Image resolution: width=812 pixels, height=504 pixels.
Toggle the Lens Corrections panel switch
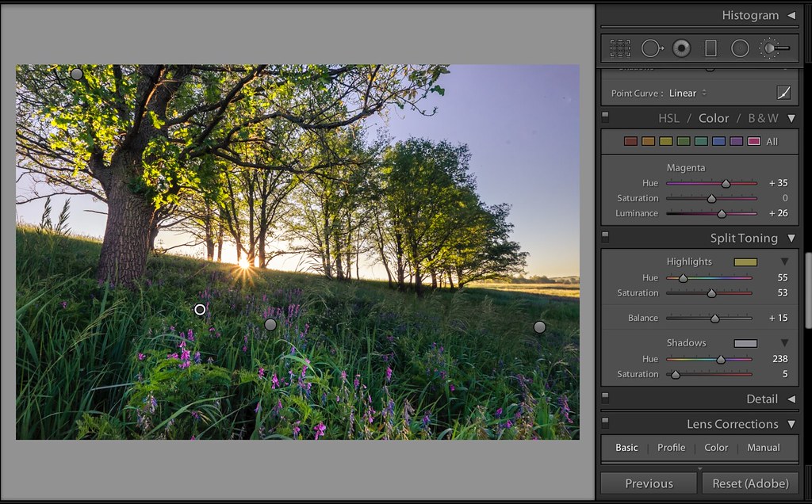(x=606, y=423)
